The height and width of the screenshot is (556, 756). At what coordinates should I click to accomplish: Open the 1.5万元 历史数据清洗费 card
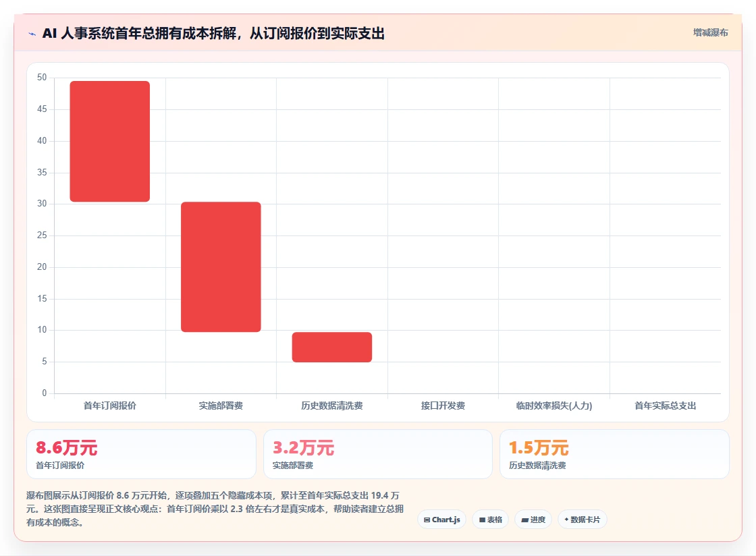614,454
